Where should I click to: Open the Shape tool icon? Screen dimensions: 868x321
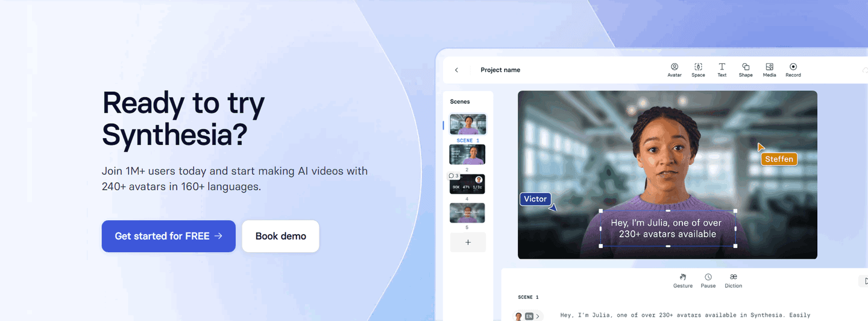coord(746,70)
